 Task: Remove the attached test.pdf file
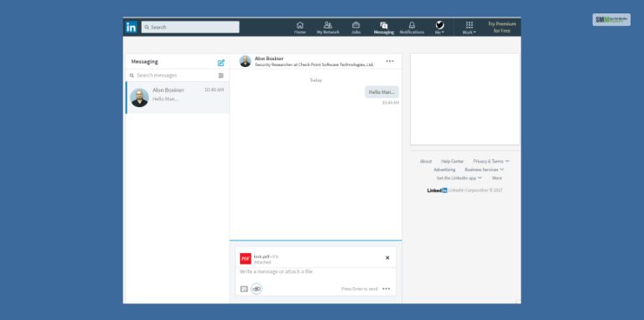coord(387,258)
